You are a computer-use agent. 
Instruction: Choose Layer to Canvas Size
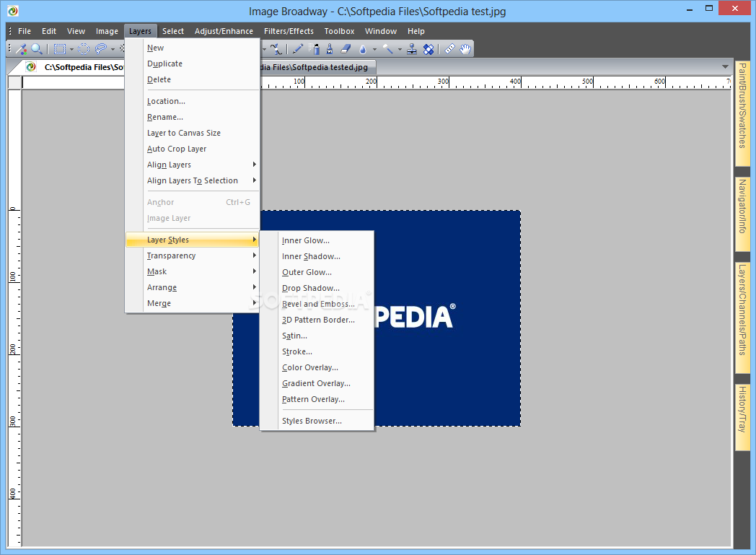(x=193, y=133)
